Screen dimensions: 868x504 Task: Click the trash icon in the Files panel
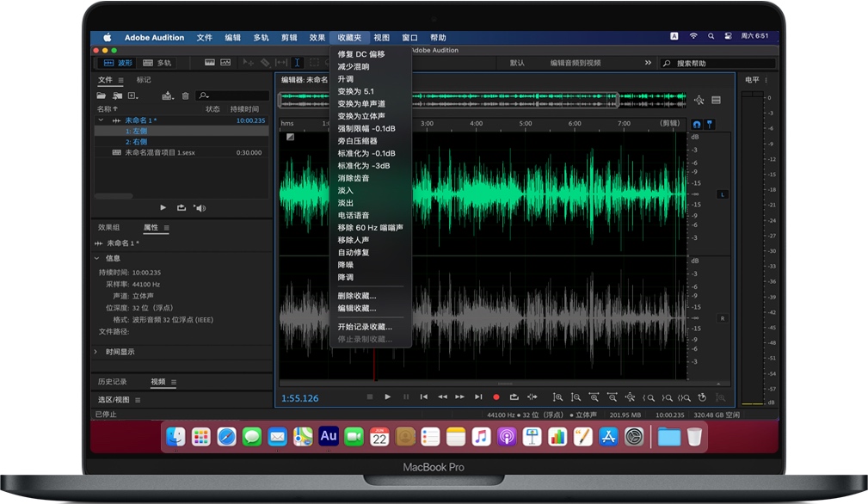pos(186,95)
